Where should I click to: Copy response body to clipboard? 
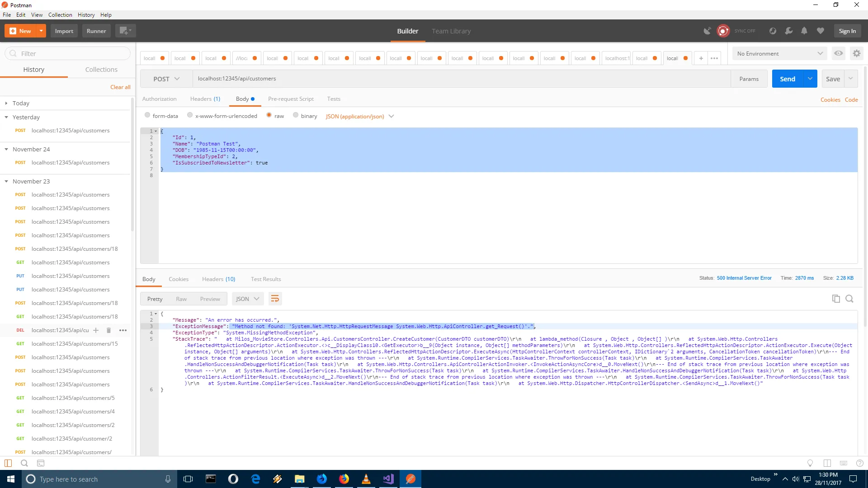click(836, 299)
